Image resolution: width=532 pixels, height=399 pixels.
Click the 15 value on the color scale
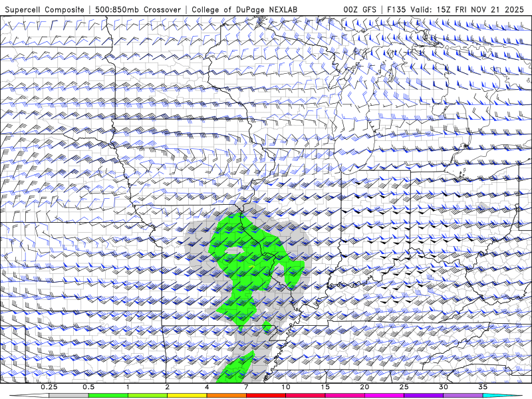click(325, 387)
